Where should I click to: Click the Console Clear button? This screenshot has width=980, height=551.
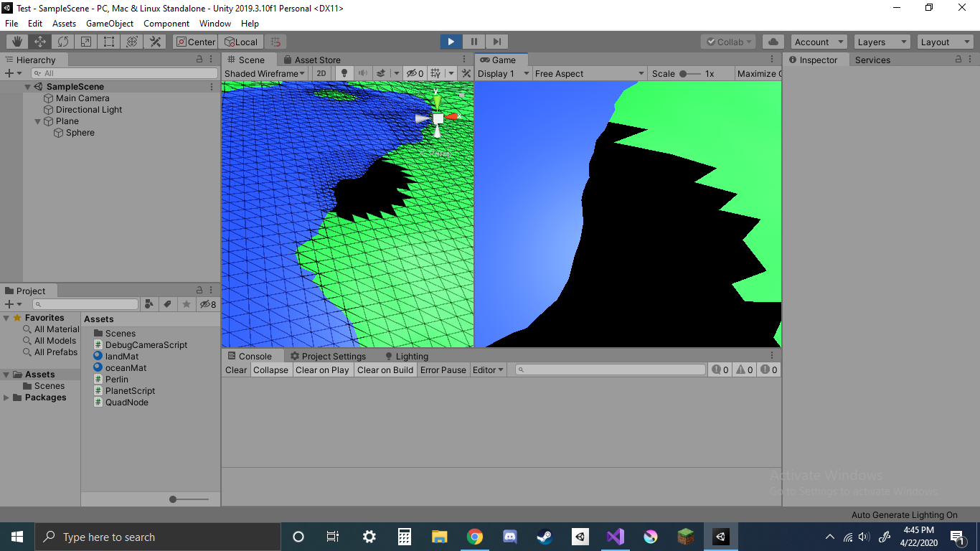[x=236, y=369]
